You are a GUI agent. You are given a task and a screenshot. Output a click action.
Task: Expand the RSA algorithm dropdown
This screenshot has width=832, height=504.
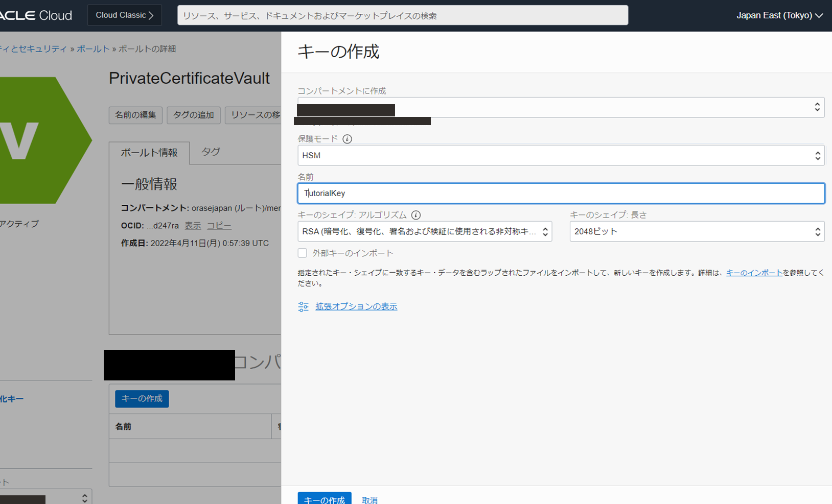coord(424,231)
